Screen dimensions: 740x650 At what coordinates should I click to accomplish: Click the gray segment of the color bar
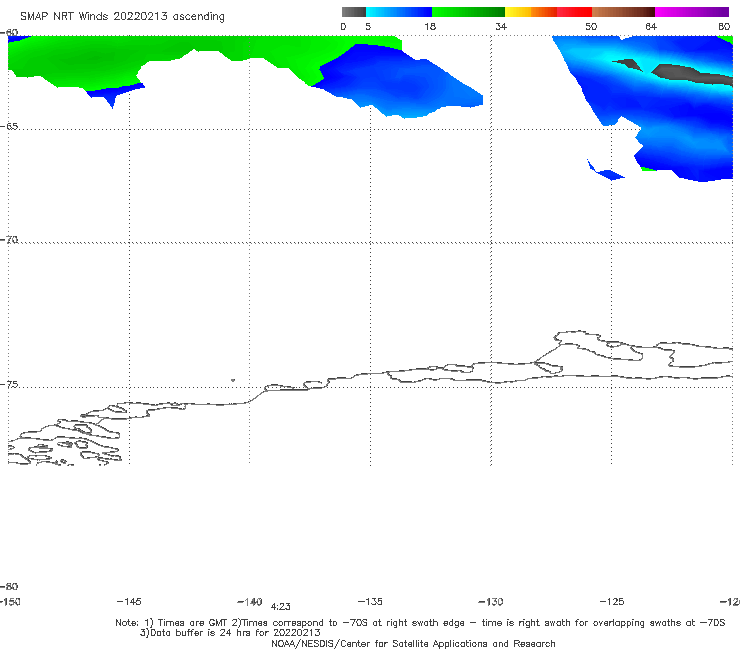pyautogui.click(x=353, y=12)
